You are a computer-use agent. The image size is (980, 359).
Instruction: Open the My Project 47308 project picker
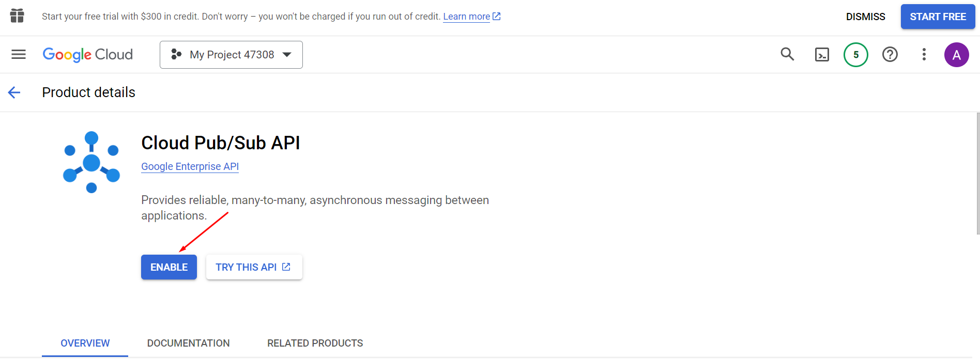231,54
